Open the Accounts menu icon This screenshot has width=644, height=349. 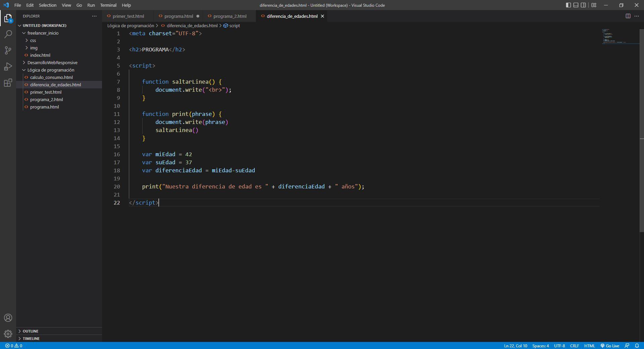(8, 318)
